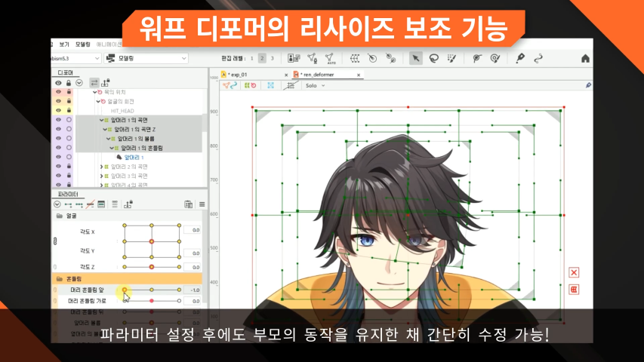Click the rotation deformer creation tool icon

click(x=390, y=58)
